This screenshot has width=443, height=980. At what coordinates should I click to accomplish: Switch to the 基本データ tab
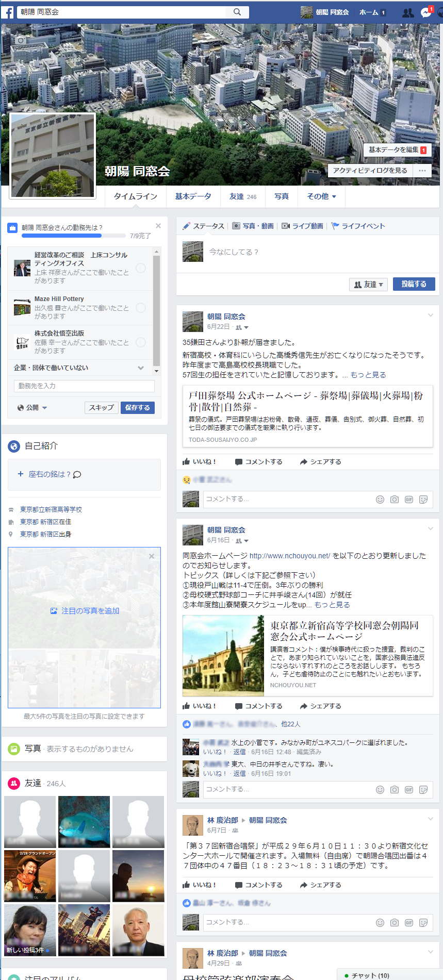point(193,196)
